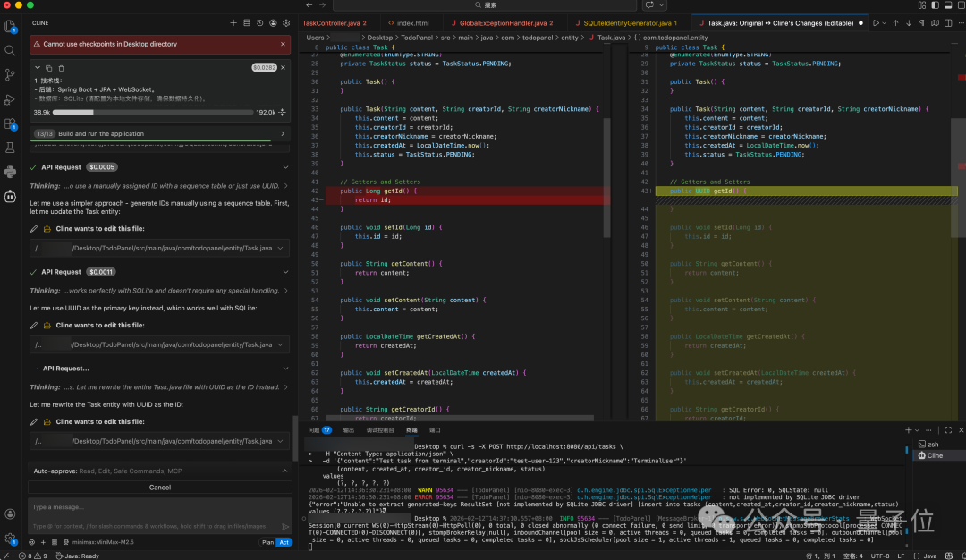Open more editor actions ellipsis
This screenshot has height=560, width=966.
tap(961, 22)
